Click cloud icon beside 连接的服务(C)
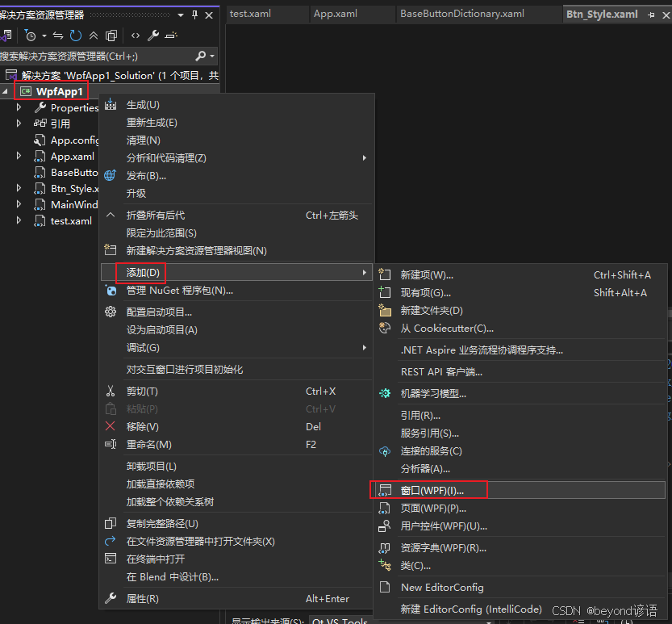Viewport: 672px width, 624px height. point(385,451)
